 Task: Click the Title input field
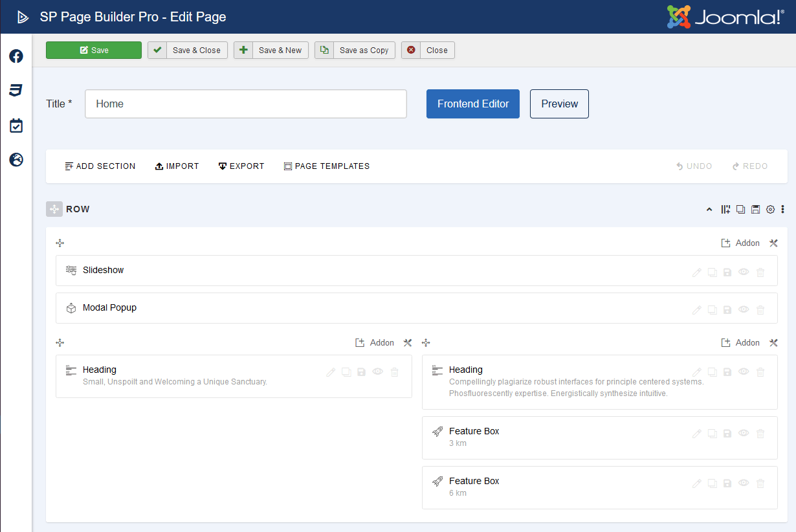[x=246, y=104]
